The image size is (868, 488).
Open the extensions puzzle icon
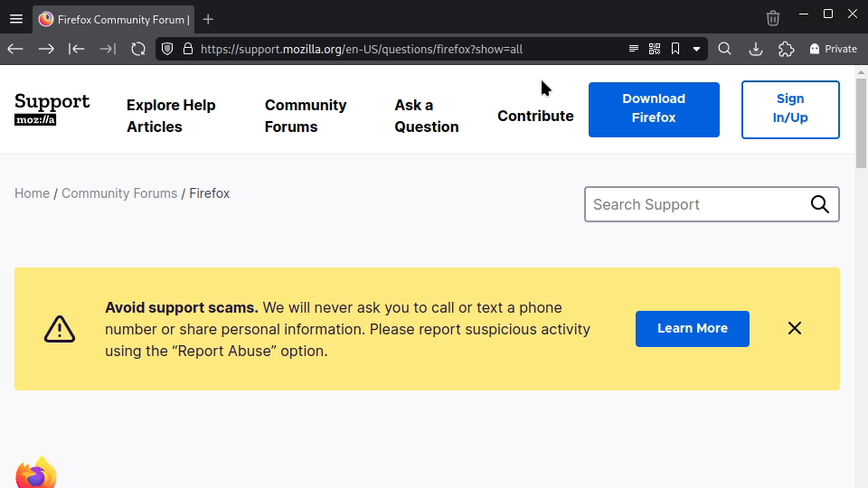click(786, 49)
